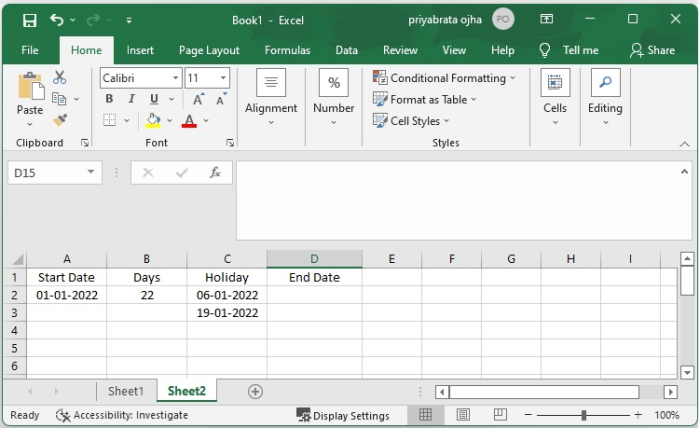
Task: Open the View ribbon tab
Action: pyautogui.click(x=454, y=50)
